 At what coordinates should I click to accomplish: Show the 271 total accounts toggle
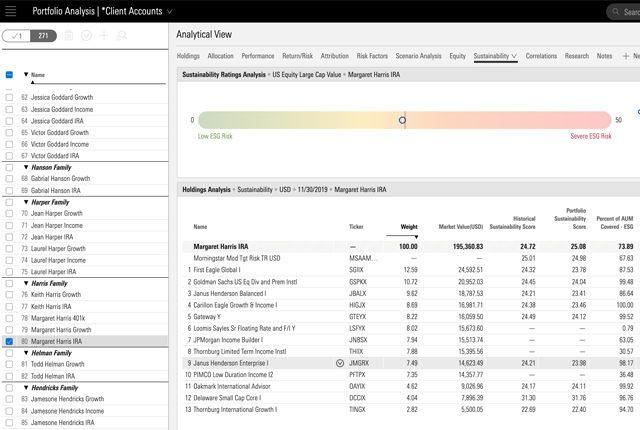tap(44, 36)
